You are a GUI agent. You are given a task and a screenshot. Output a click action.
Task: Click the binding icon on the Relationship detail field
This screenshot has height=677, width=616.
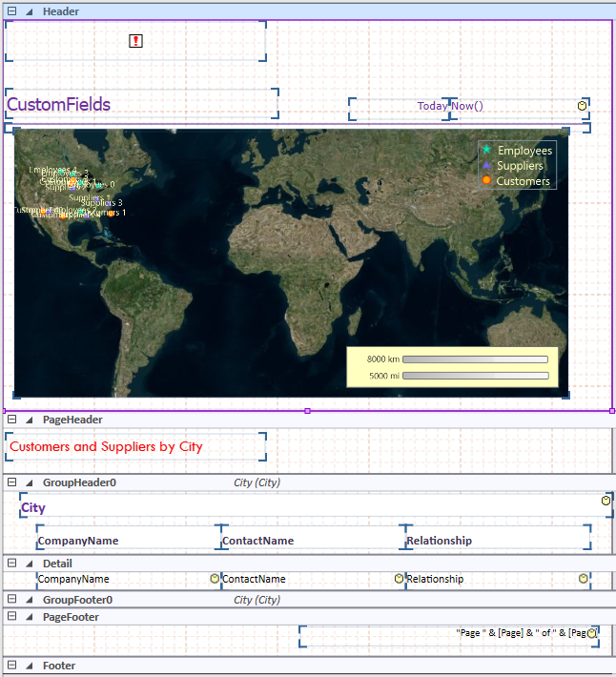pos(583,579)
